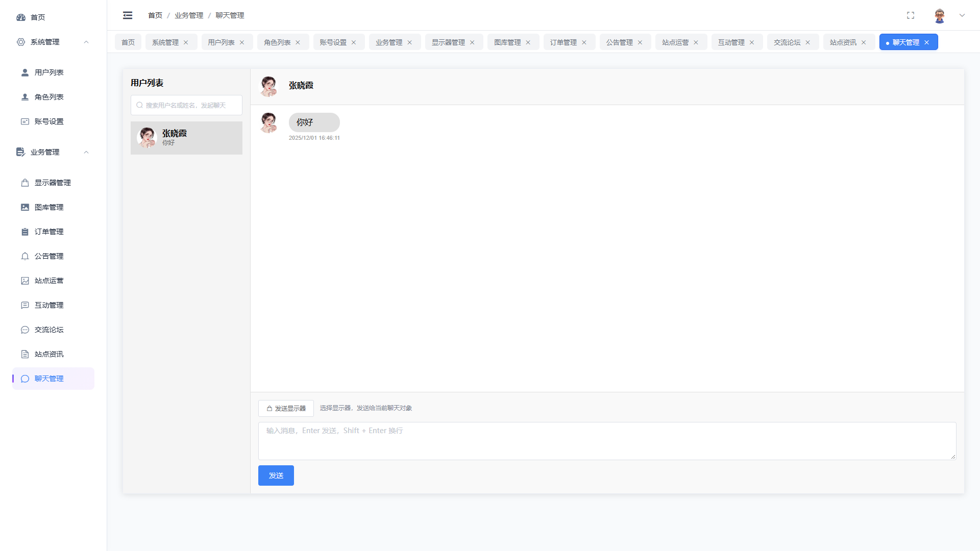The width and height of the screenshot is (980, 551).
Task: Close the 互动管理 tab
Action: point(752,42)
